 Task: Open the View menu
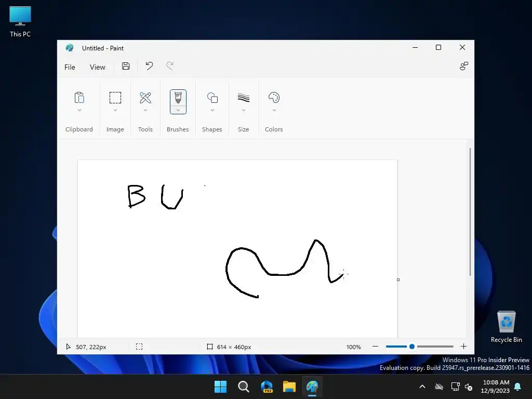coord(97,67)
